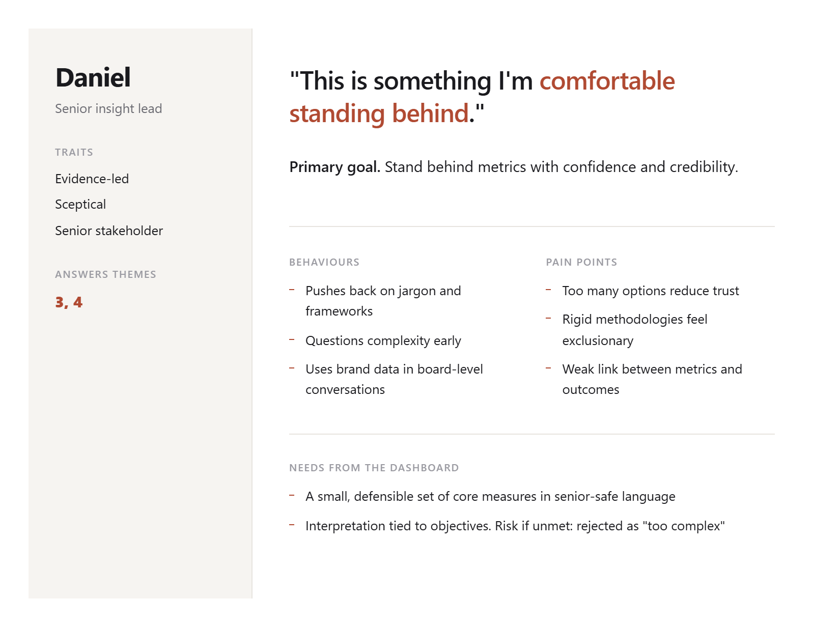Select the BEHAVIOURS section heading
840x627 pixels.
(x=324, y=262)
